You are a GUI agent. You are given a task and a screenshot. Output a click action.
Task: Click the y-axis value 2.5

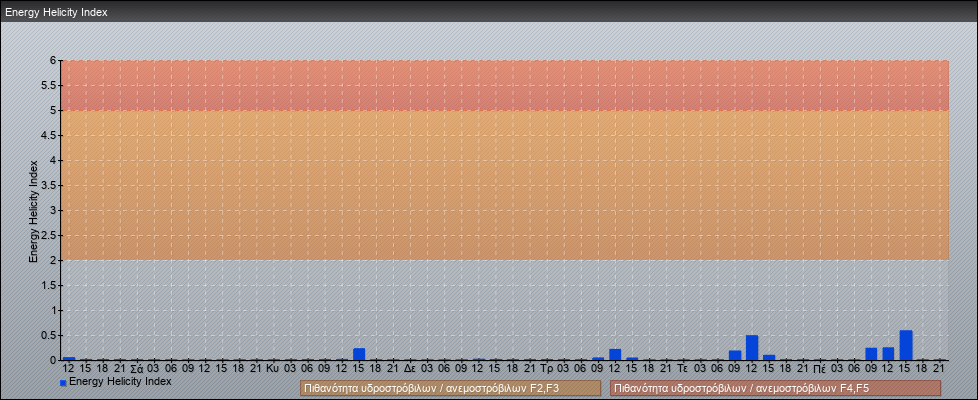(x=49, y=235)
